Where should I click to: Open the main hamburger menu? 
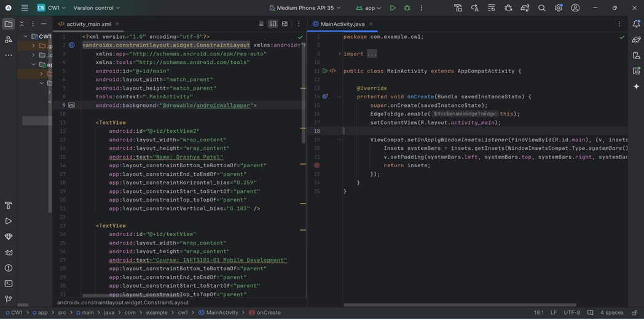25,8
